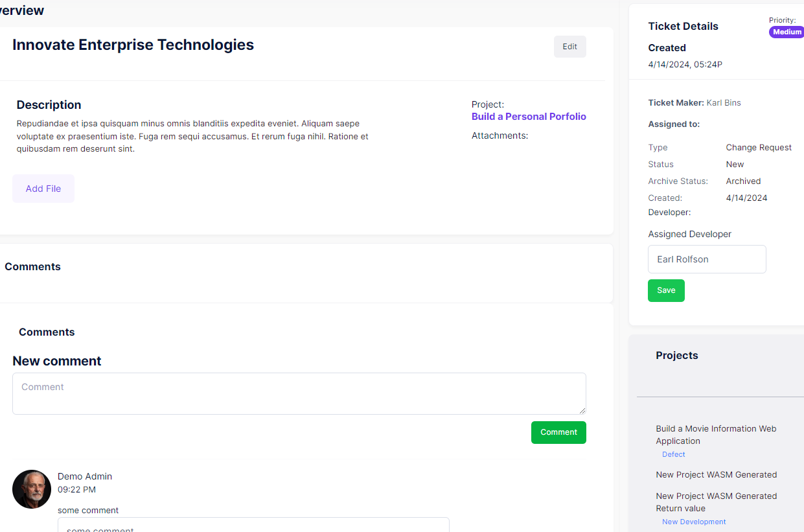
Task: Click the green Save button
Action: point(666,290)
